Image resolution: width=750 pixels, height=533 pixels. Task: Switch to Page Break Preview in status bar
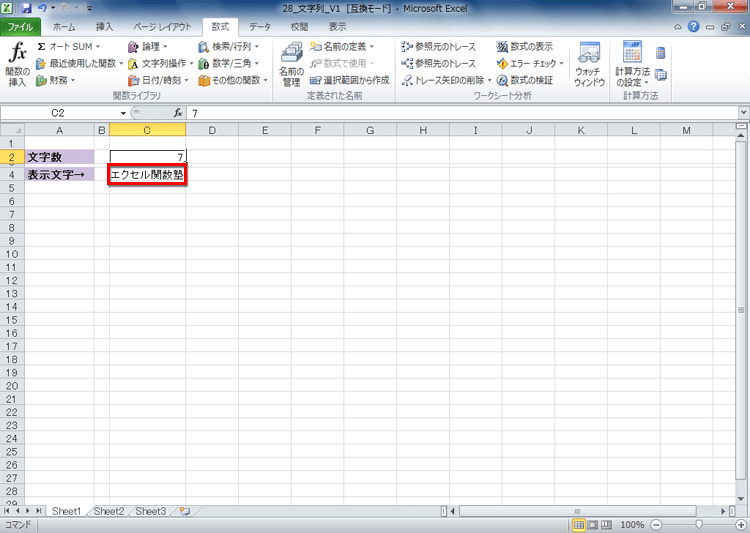606,525
